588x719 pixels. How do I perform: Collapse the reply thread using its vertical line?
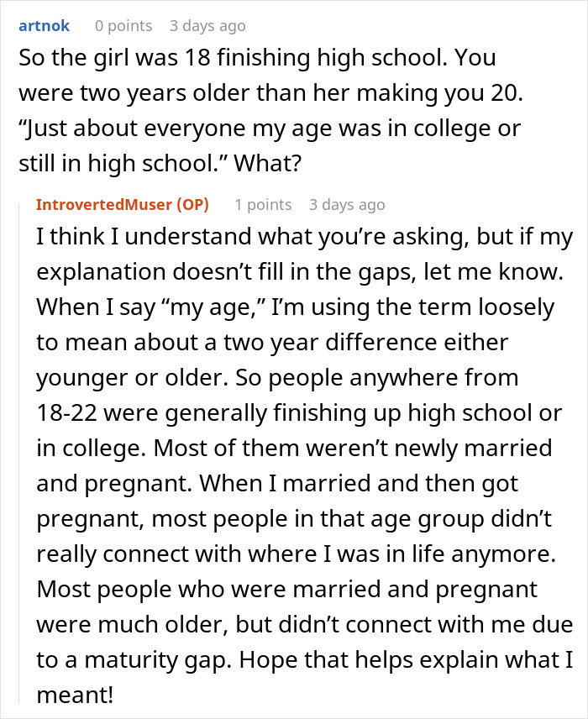click(25, 454)
